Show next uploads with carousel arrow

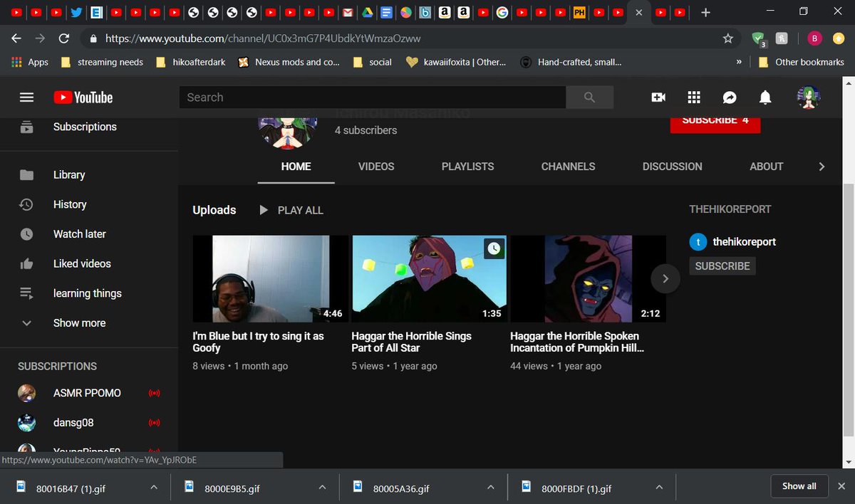pos(665,279)
